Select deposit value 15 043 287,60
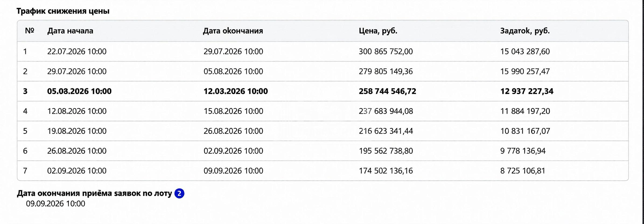The height and width of the screenshot is (224, 644). click(x=525, y=51)
